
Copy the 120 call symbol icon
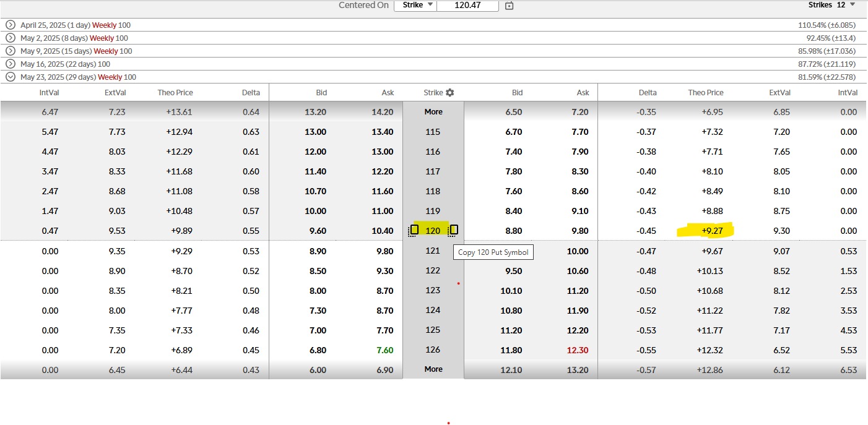[414, 230]
